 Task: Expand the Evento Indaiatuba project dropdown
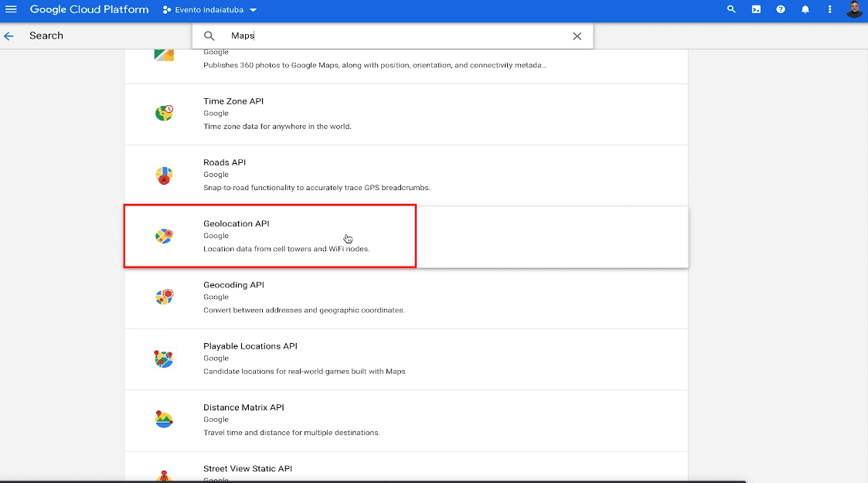[210, 10]
